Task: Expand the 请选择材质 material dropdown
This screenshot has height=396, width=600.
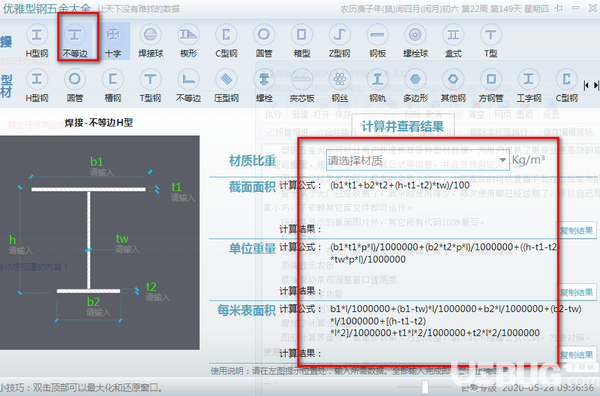Action: [418, 160]
